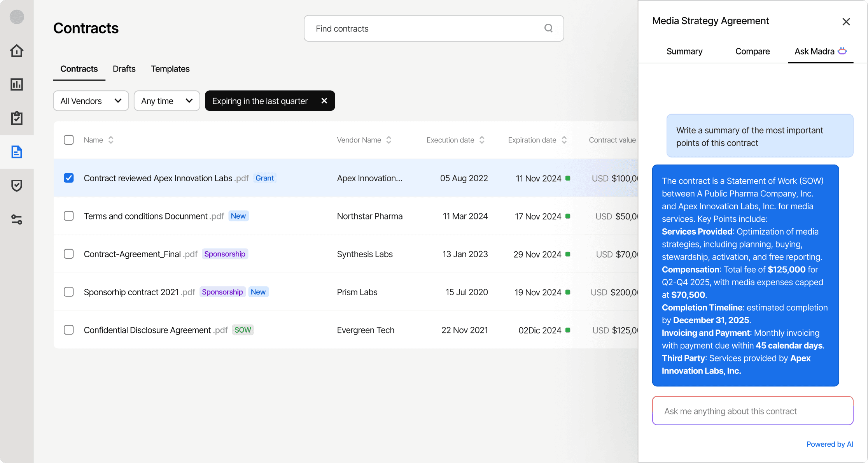This screenshot has width=868, height=463.
Task: Uncheck the Apex Innovation Labs contract checkbox
Action: [69, 178]
